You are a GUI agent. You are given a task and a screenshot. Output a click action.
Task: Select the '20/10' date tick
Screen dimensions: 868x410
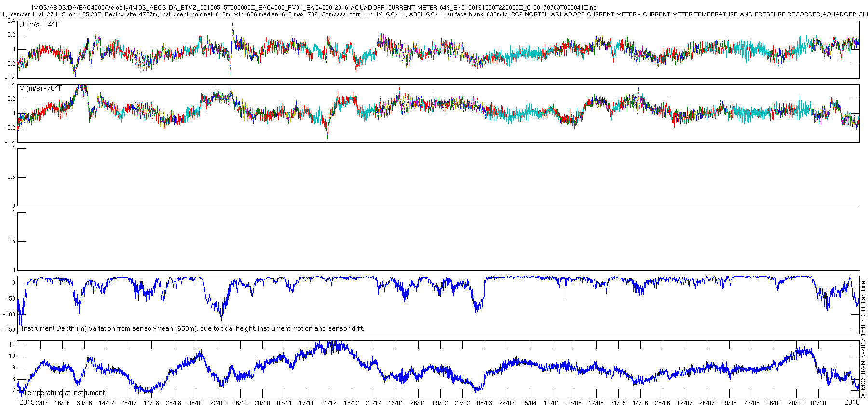pyautogui.click(x=262, y=403)
